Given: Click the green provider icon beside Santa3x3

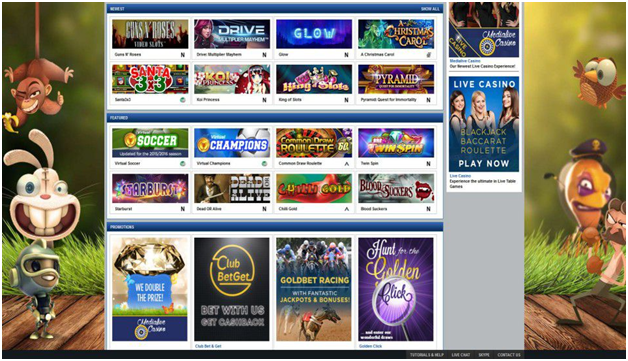Looking at the screenshot, I should [183, 100].
